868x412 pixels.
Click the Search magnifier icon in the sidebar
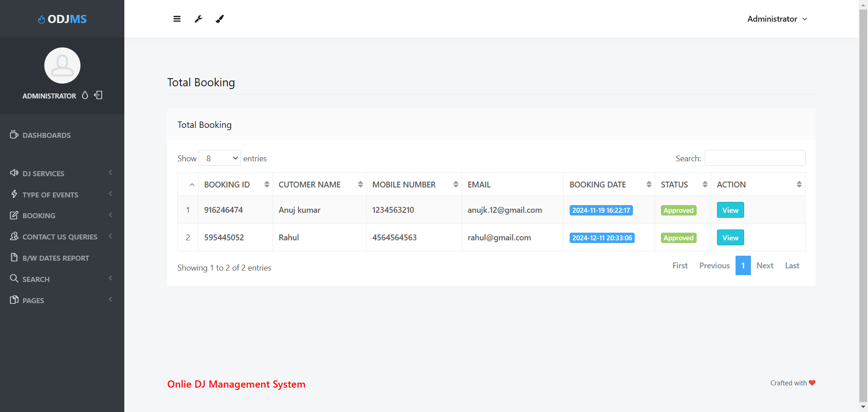tap(14, 278)
